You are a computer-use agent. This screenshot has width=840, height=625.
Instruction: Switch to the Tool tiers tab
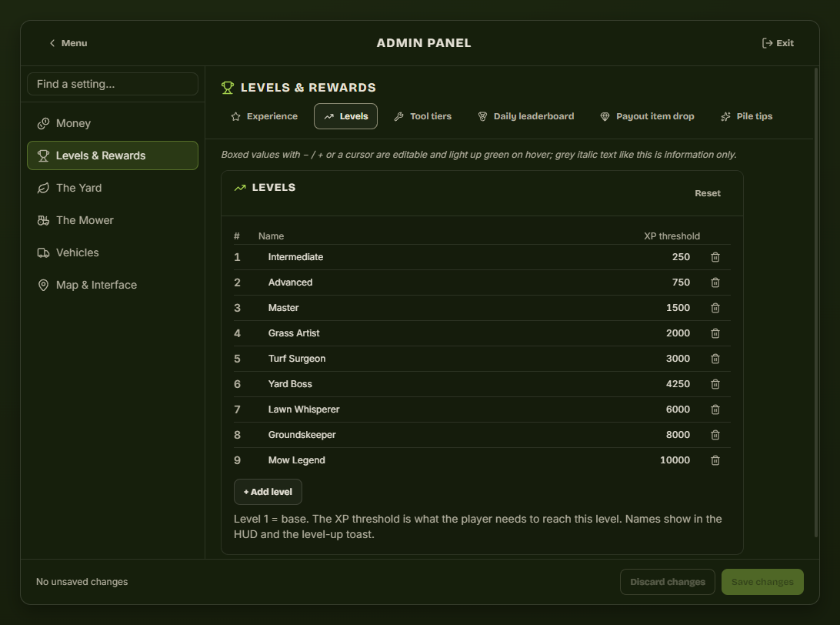pos(422,116)
